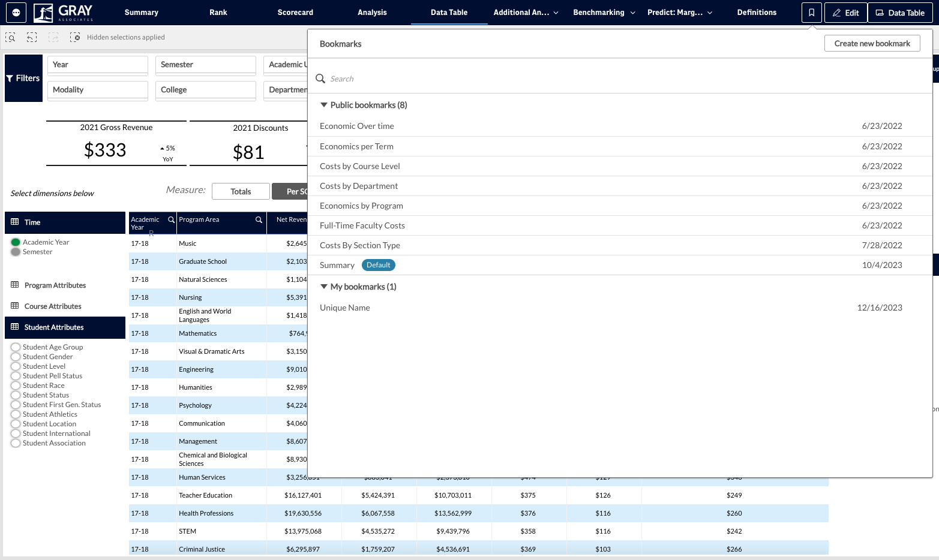Image resolution: width=939 pixels, height=560 pixels.
Task: Activate smart search selection tool icon
Action: point(10,37)
